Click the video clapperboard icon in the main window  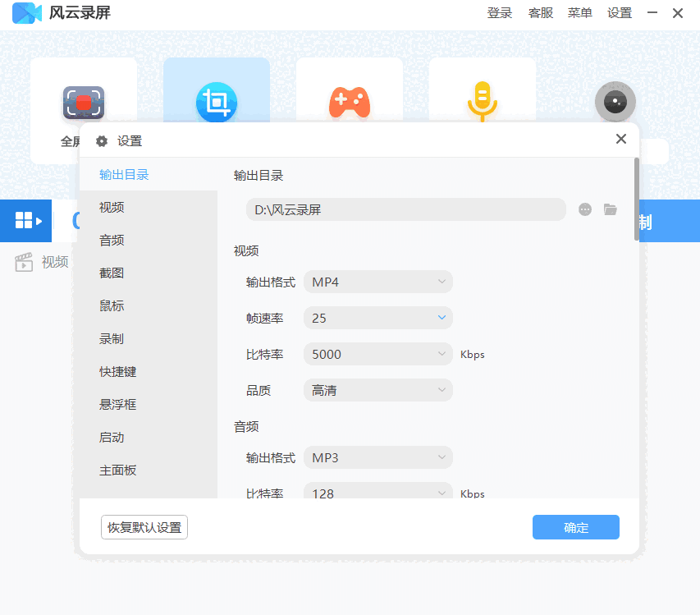click(x=24, y=262)
